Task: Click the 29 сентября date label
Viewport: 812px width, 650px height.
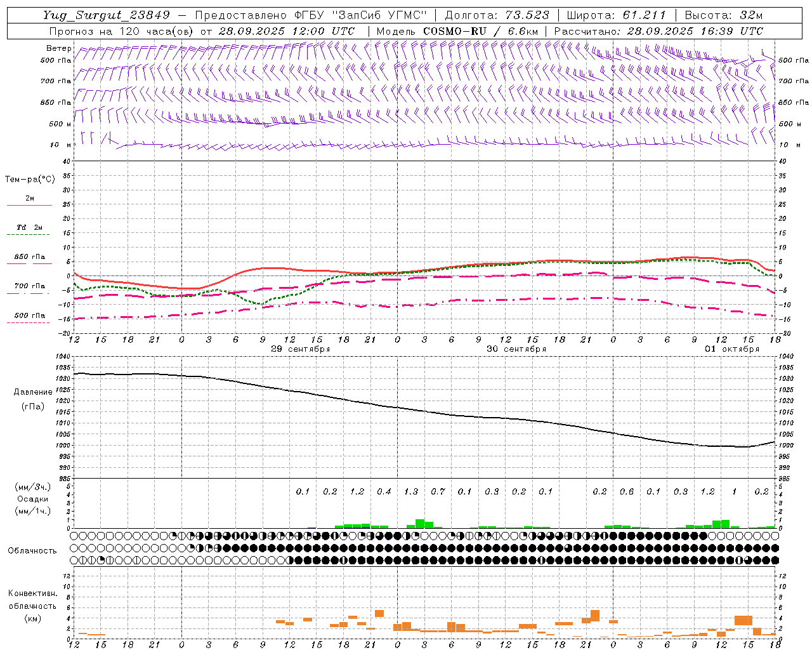Action: coord(300,349)
